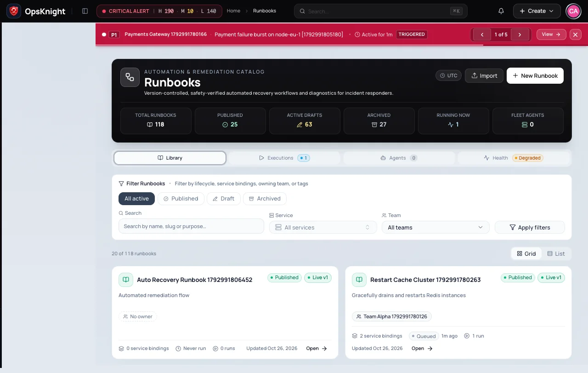Image resolution: width=588 pixels, height=373 pixels.
Task: Click the New Runbook button
Action: pos(535,76)
